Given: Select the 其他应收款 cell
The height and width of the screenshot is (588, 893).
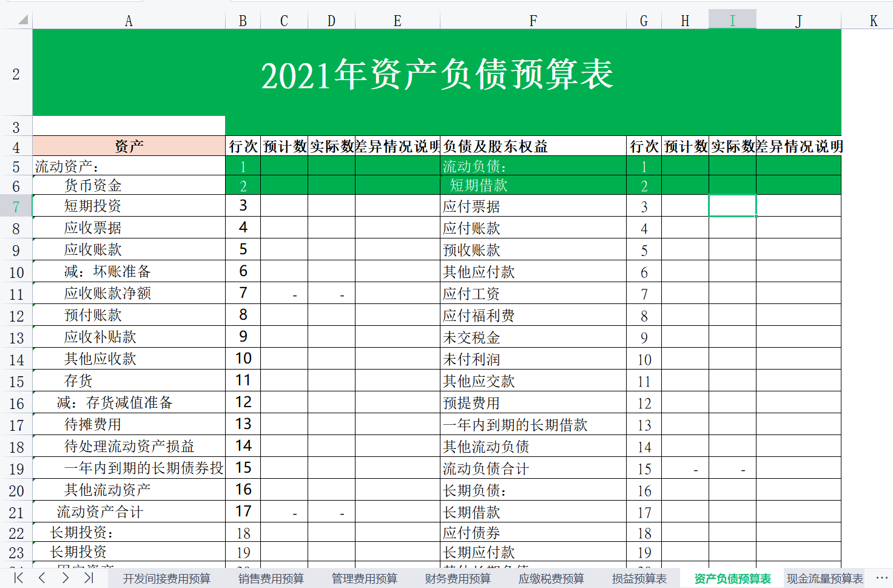Looking at the screenshot, I should (129, 359).
